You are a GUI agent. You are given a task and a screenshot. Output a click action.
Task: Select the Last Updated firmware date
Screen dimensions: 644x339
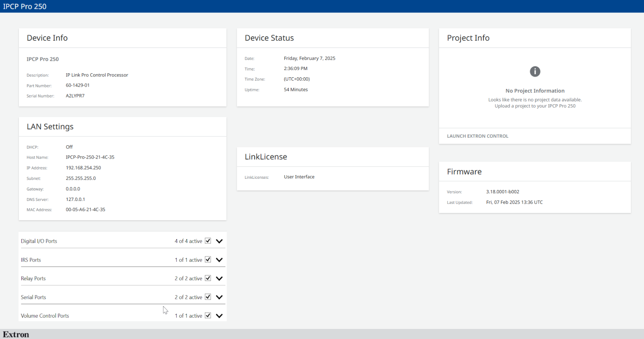(x=514, y=202)
